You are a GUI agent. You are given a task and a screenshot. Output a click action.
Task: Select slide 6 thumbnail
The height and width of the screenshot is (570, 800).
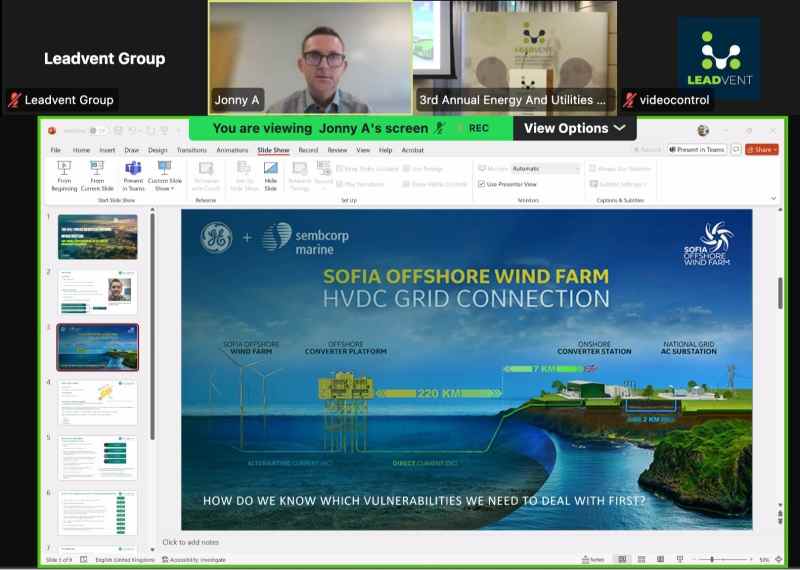(x=97, y=513)
